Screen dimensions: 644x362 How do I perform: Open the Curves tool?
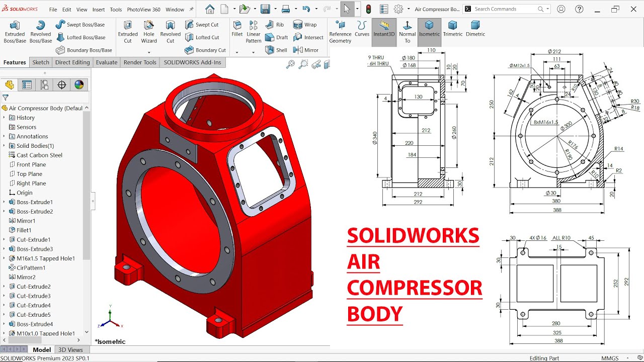tap(362, 29)
